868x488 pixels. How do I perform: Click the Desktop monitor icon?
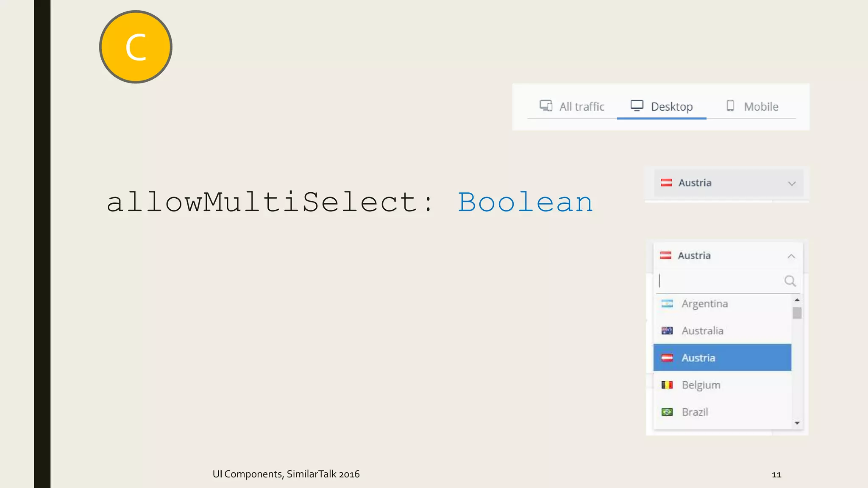[x=637, y=105]
